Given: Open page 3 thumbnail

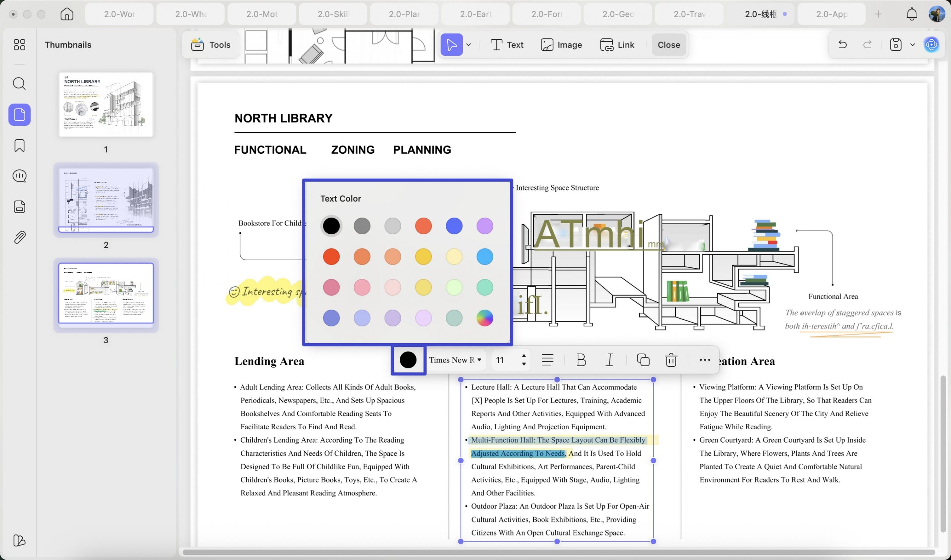Looking at the screenshot, I should click(106, 294).
